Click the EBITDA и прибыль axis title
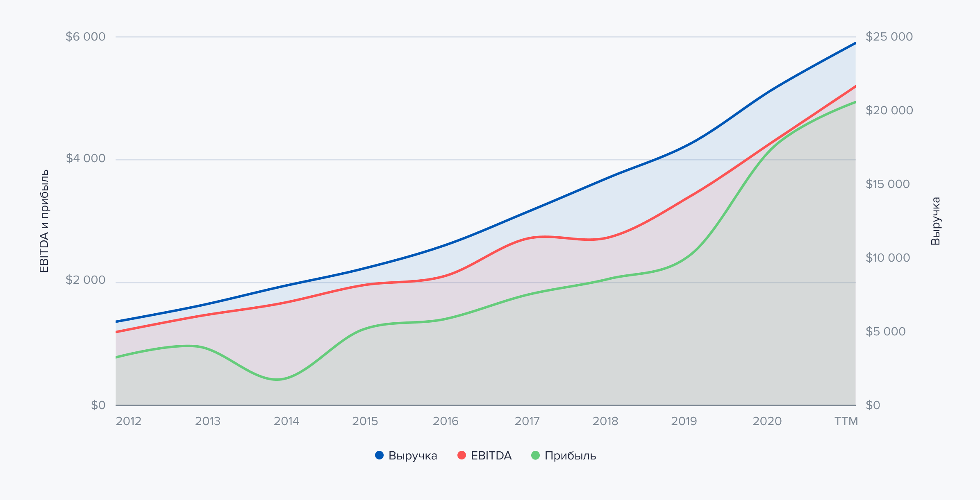The height and width of the screenshot is (500, 980). (x=44, y=221)
